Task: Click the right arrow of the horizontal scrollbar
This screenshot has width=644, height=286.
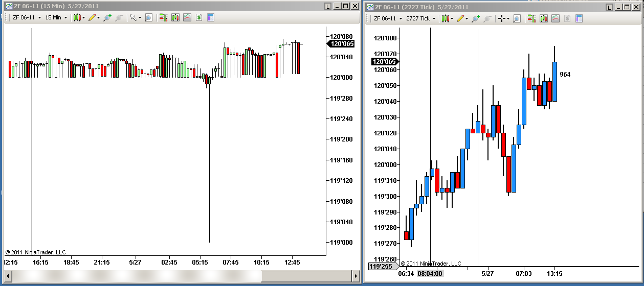Action: [x=356, y=276]
